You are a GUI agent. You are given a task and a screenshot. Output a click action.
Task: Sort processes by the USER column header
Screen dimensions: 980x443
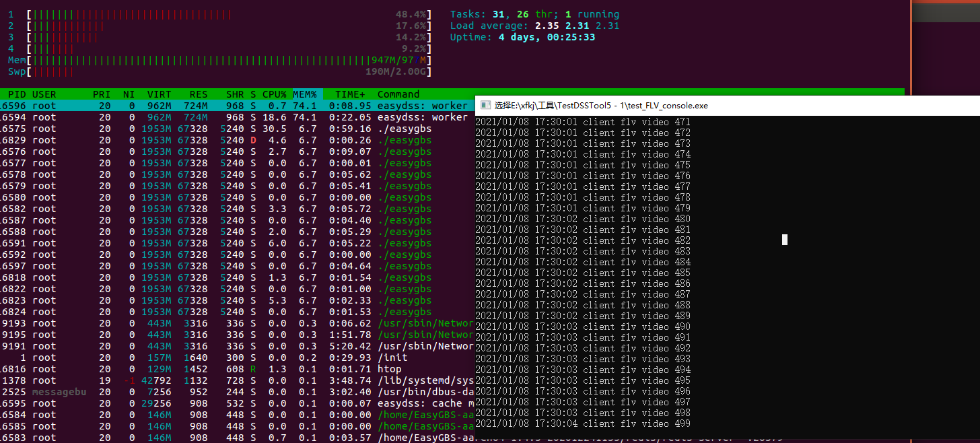tap(44, 94)
